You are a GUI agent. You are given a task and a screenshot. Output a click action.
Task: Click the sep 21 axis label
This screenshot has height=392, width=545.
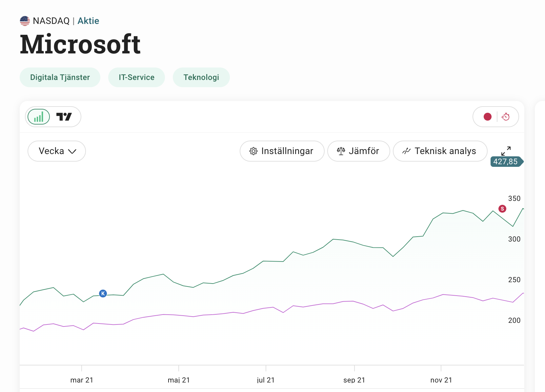(x=354, y=380)
